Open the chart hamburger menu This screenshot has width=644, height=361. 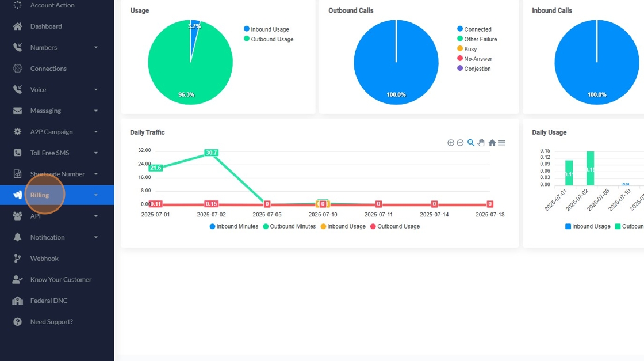501,143
